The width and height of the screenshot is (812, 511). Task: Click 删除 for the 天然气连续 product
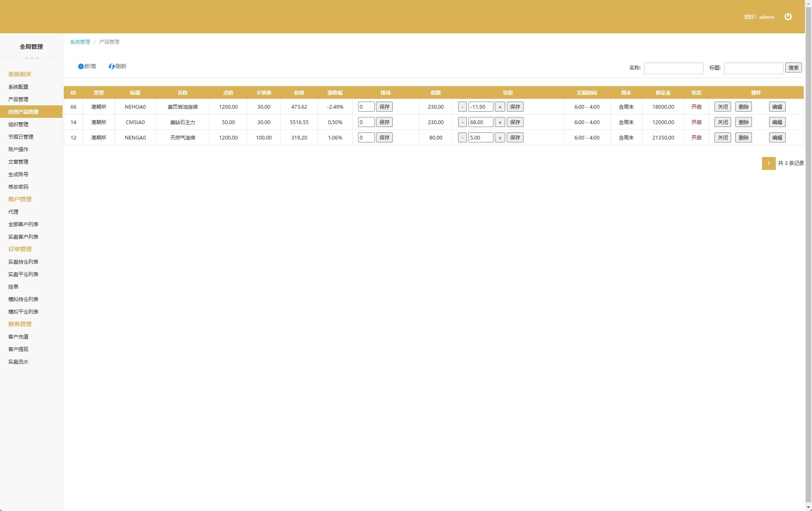click(743, 138)
